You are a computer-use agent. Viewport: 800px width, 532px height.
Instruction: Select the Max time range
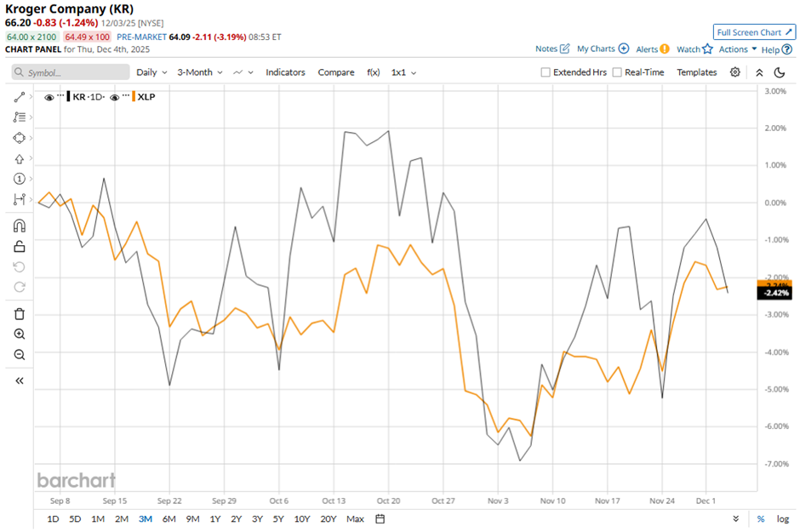pos(355,518)
